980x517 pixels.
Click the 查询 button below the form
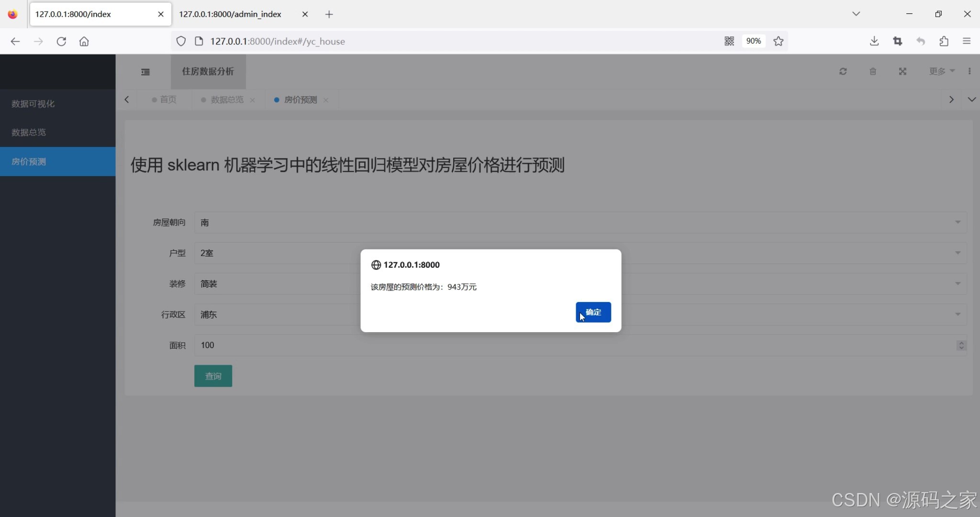(213, 376)
